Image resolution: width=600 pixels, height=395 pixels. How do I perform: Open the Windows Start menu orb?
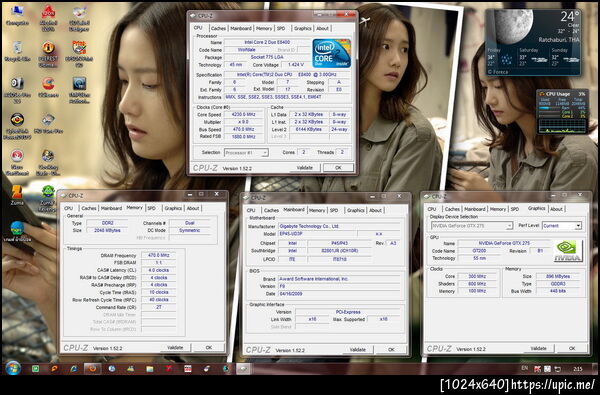coord(13,369)
